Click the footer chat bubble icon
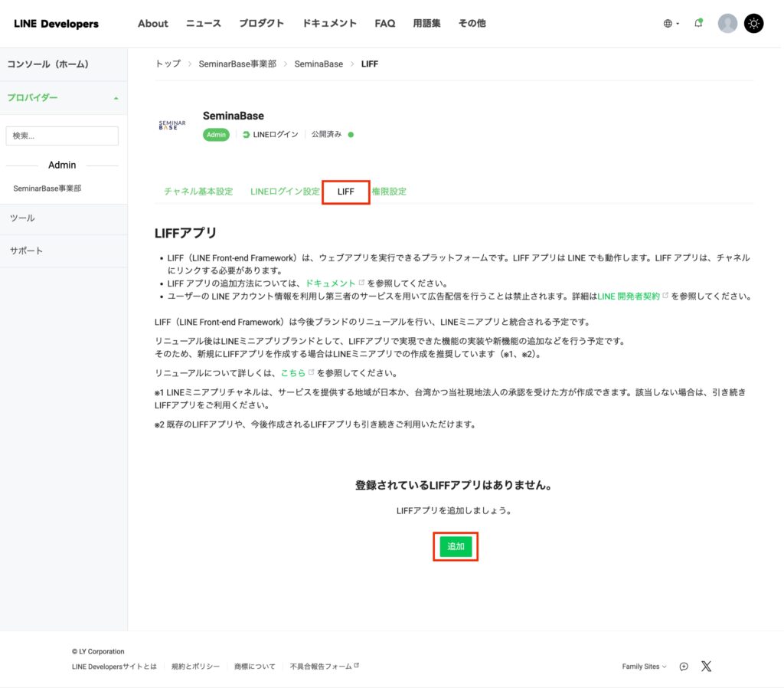Screen dimensions: 784x688 click(684, 667)
